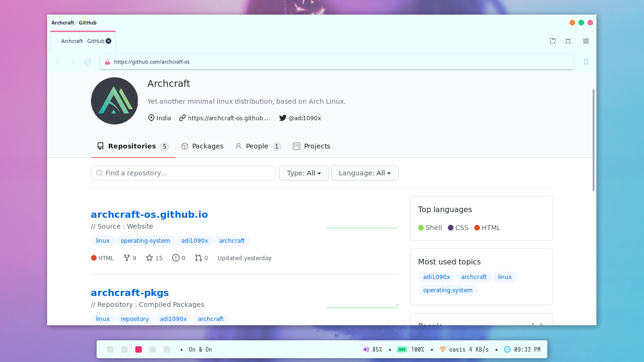Focus the Find a repository search field
The width and height of the screenshot is (644, 362).
pos(183,173)
